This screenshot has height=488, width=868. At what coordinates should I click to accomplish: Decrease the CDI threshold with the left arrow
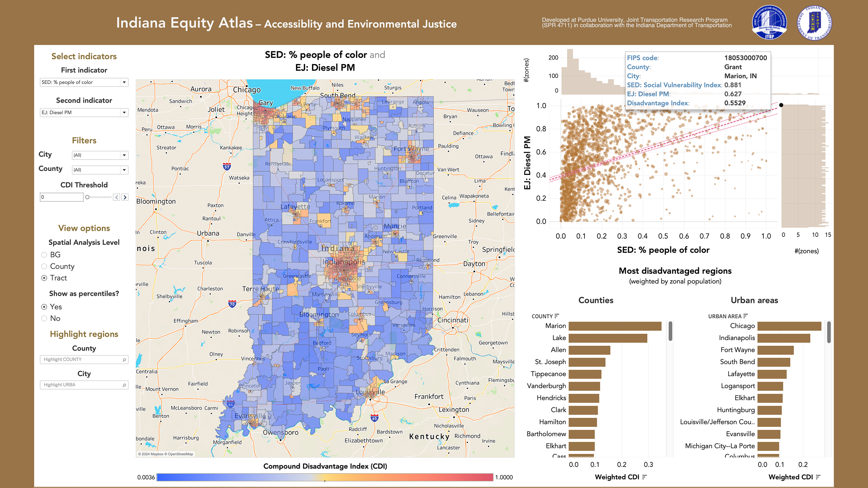coord(116,197)
